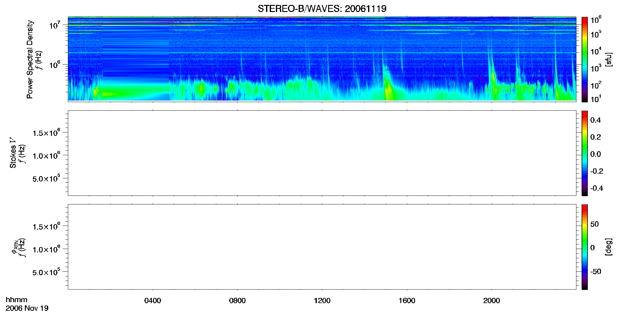Click the Power Spectral Density axis title

pyautogui.click(x=30, y=59)
